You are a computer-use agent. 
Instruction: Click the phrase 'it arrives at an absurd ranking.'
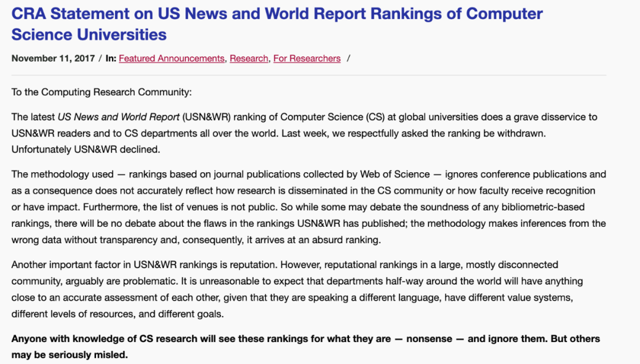[x=314, y=240]
